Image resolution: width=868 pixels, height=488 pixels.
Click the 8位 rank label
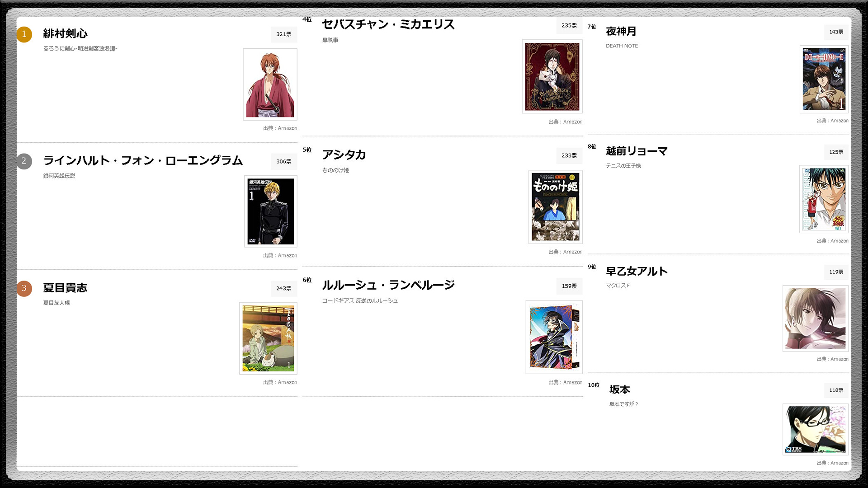point(592,146)
